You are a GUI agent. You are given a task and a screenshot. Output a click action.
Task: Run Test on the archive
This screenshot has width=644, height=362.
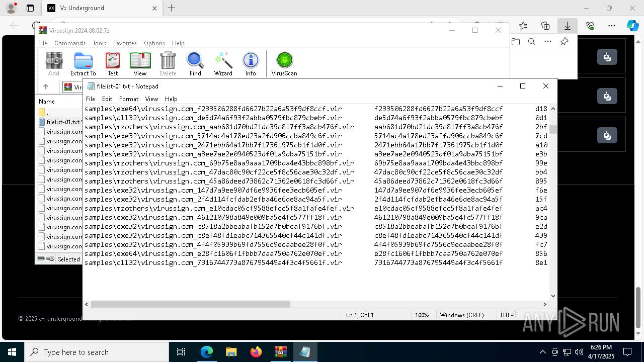113,64
